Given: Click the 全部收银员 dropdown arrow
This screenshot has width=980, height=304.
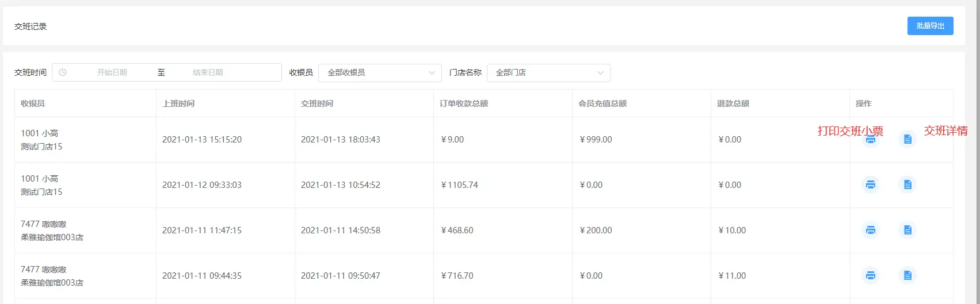Looking at the screenshot, I should tap(432, 73).
